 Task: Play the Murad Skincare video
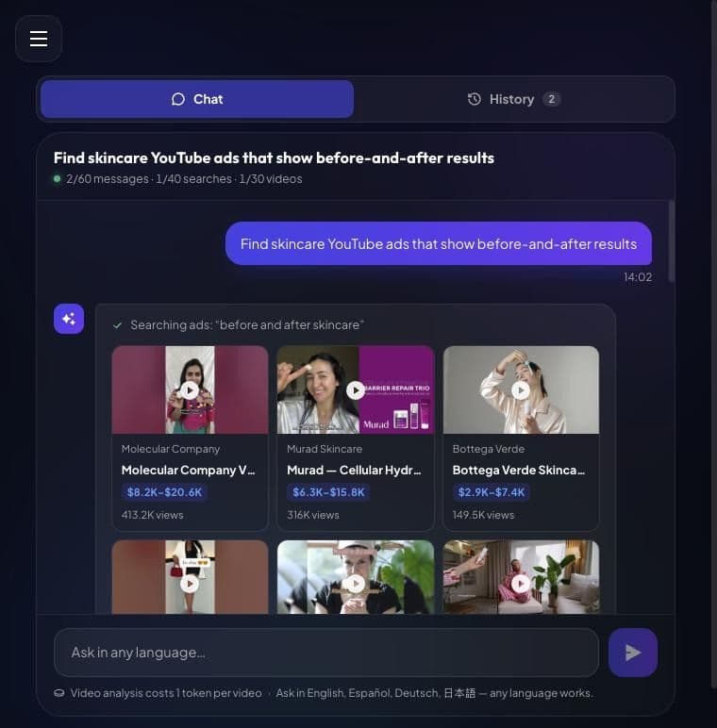click(356, 390)
